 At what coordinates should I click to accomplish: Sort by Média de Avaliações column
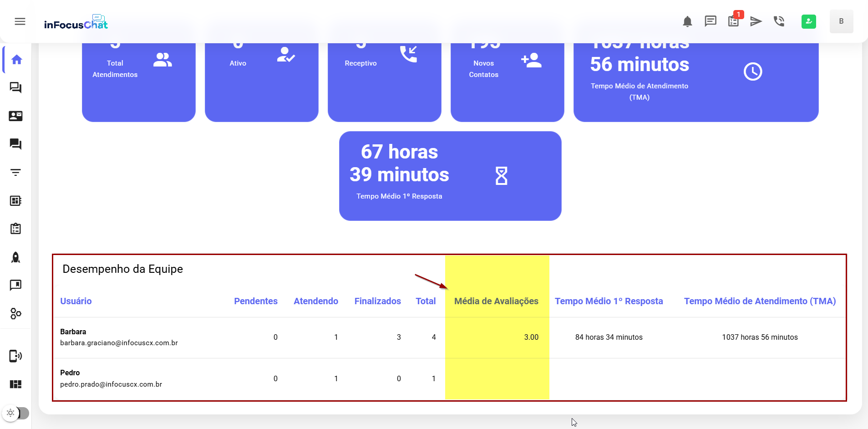pyautogui.click(x=496, y=301)
